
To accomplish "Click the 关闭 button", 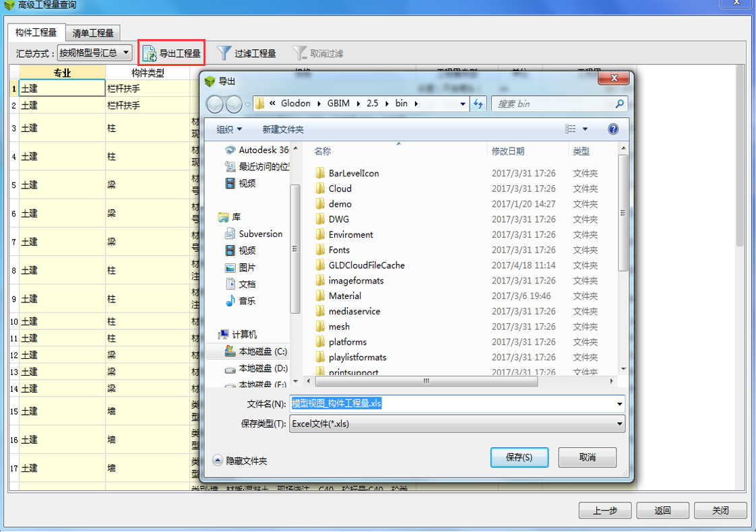I will 720,510.
